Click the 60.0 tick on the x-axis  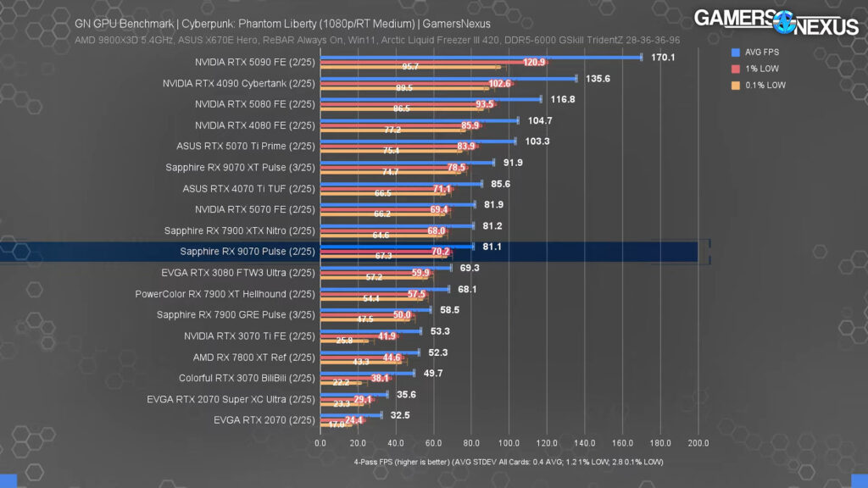click(433, 443)
